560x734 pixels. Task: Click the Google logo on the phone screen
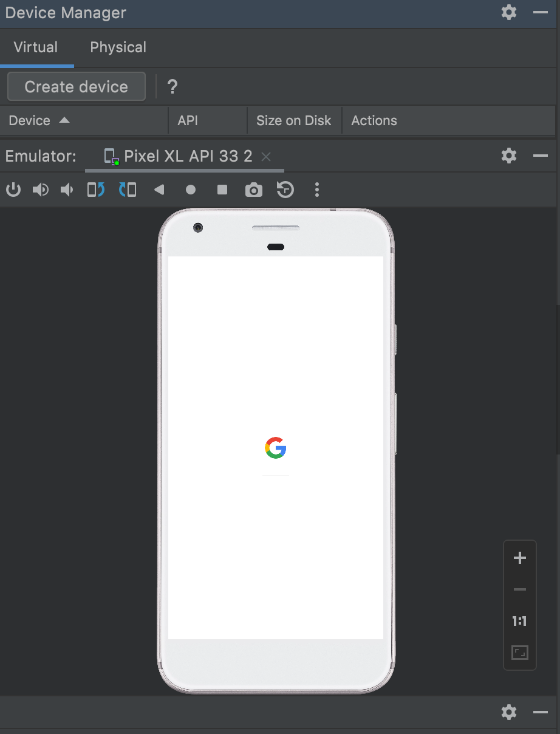[276, 448]
